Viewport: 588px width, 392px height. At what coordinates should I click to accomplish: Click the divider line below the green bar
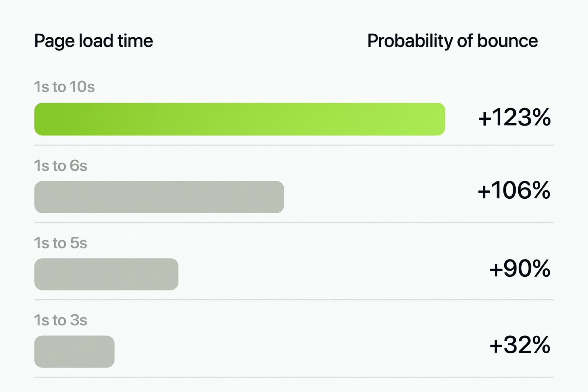pyautogui.click(x=294, y=145)
